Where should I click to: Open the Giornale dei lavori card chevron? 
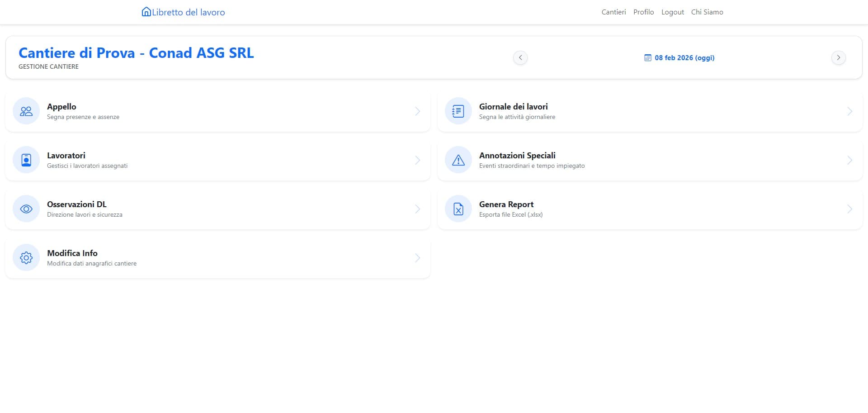[850, 111]
